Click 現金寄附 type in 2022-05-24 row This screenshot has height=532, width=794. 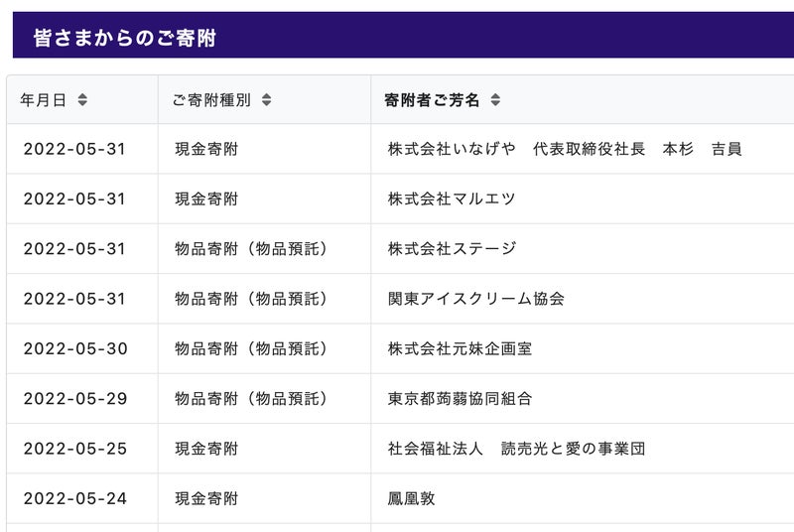(x=206, y=498)
